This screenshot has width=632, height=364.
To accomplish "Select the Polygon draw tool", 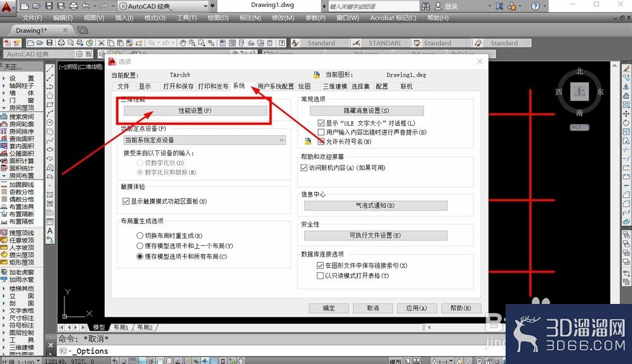I will coord(50,95).
